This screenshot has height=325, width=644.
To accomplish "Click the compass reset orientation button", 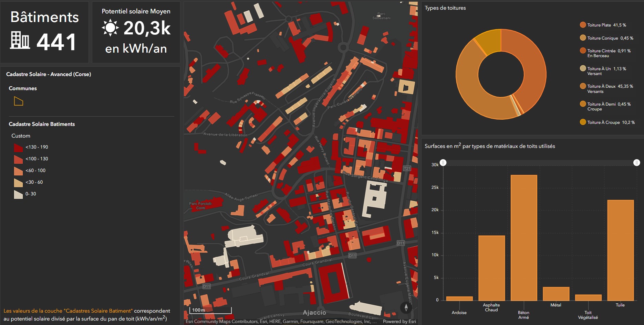I will 406,307.
